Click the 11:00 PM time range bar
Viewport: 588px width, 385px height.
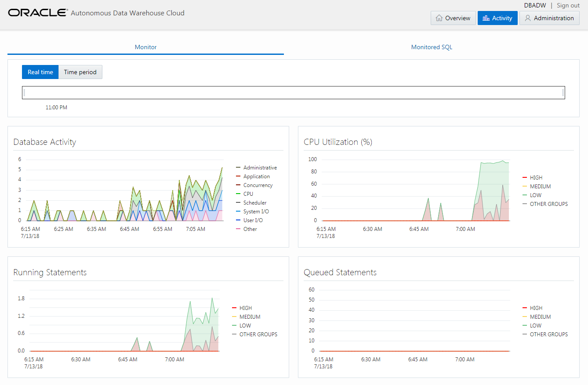[294, 93]
